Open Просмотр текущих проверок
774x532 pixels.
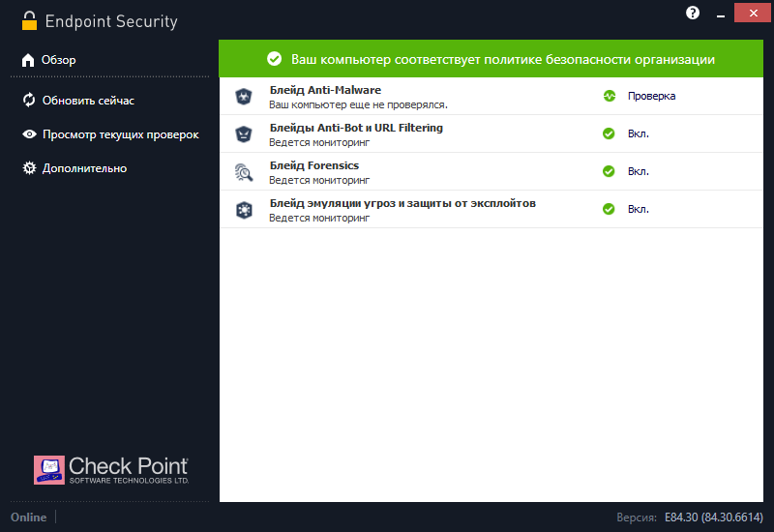(x=120, y=134)
